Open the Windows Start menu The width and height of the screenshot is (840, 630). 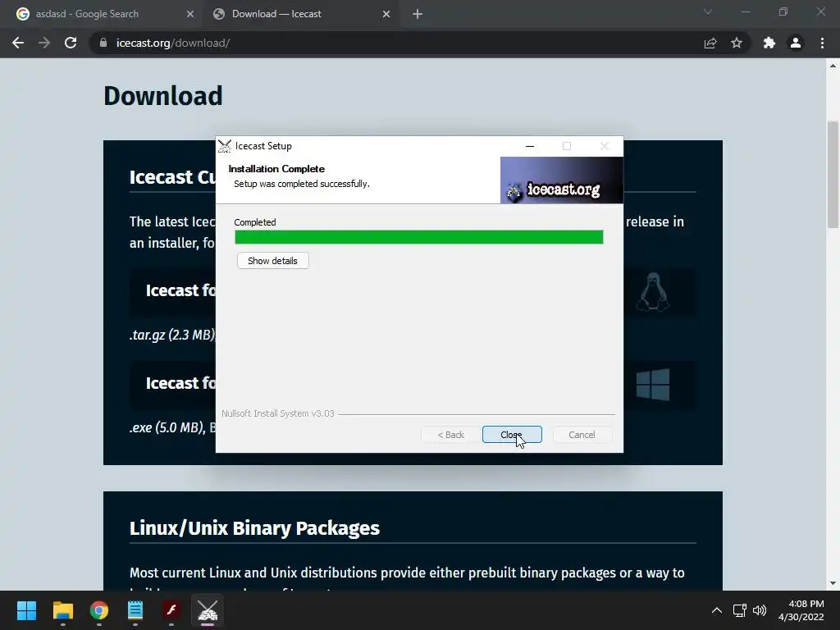[26, 610]
